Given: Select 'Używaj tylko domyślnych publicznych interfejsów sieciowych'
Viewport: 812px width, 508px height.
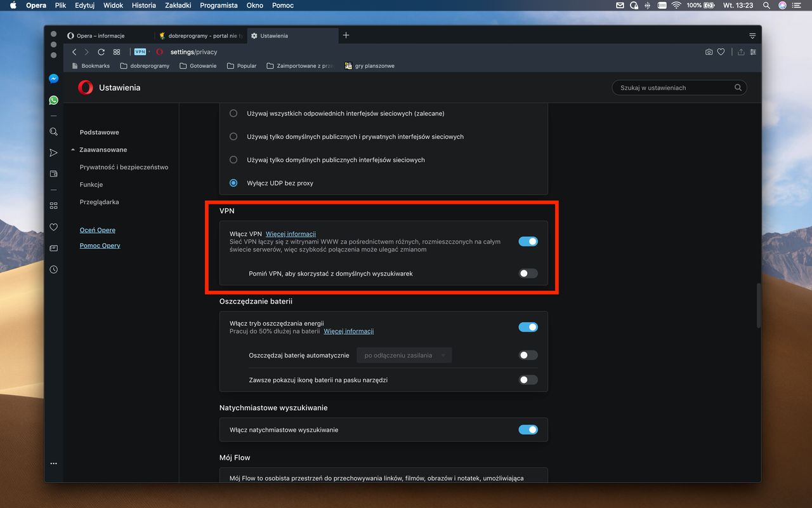Looking at the screenshot, I should pyautogui.click(x=233, y=160).
